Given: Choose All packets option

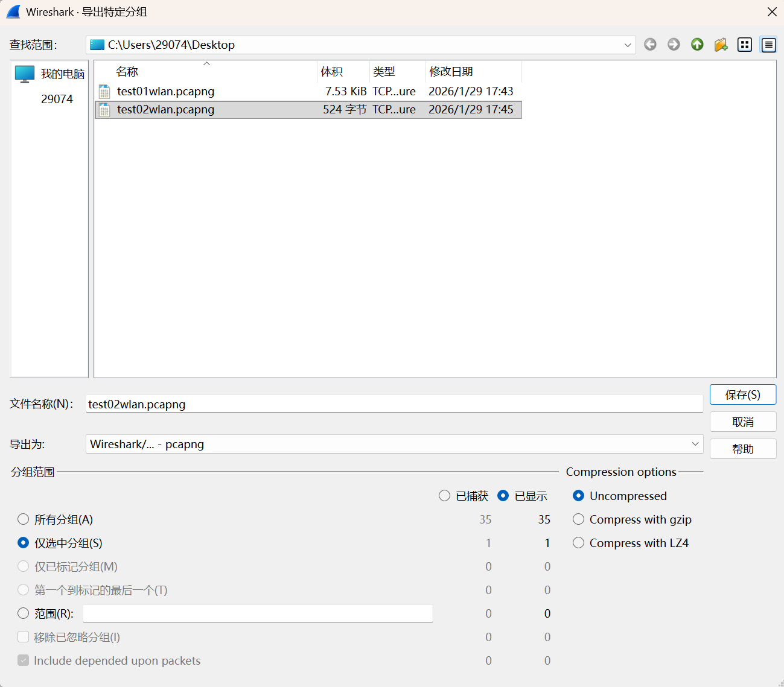Looking at the screenshot, I should tap(24, 519).
